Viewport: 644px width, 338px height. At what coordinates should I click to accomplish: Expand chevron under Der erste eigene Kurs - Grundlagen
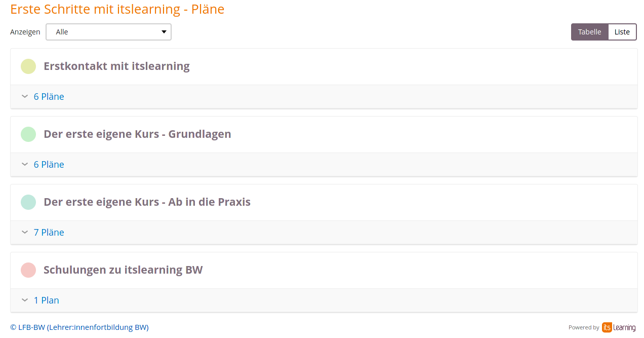pos(25,164)
